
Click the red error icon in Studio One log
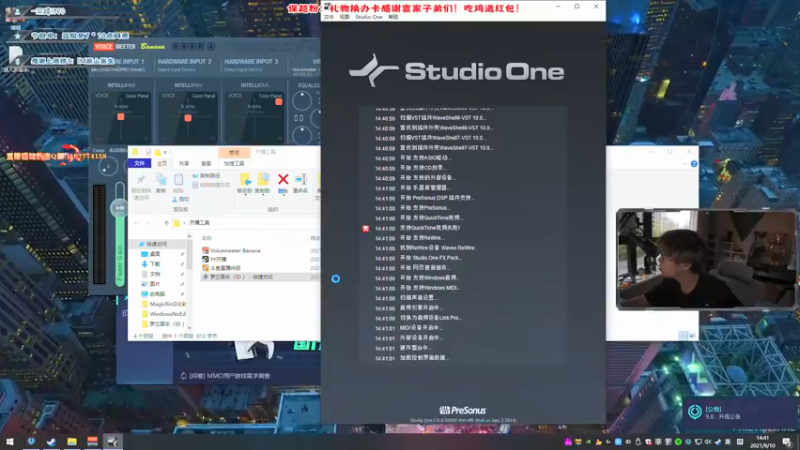(365, 229)
